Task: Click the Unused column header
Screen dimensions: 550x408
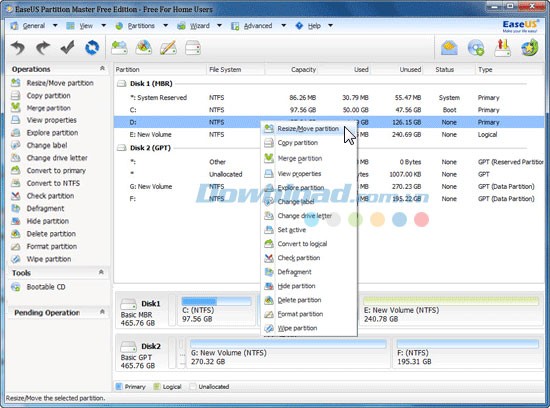Action: click(397, 69)
